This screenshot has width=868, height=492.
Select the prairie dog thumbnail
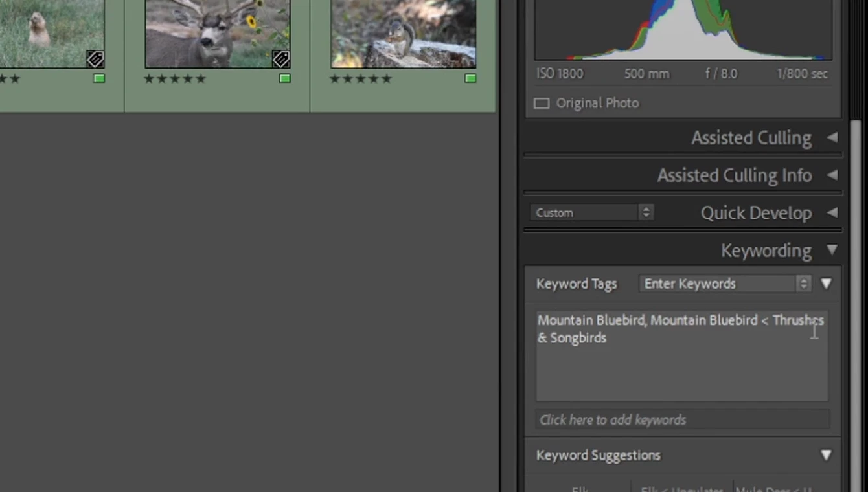pos(52,34)
